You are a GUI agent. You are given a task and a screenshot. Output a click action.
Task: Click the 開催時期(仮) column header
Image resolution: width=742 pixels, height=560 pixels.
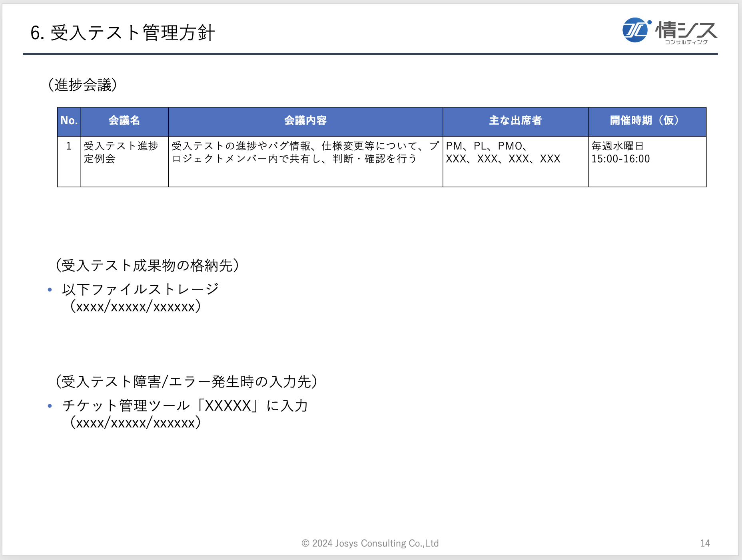click(x=647, y=121)
